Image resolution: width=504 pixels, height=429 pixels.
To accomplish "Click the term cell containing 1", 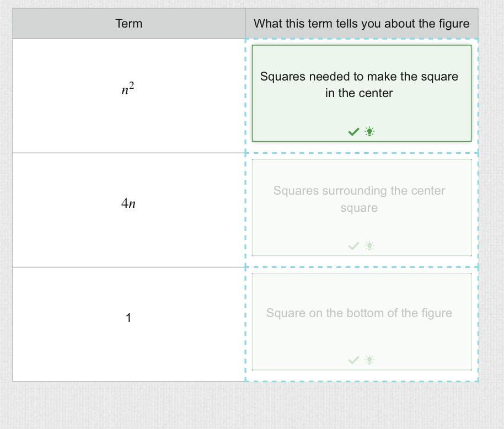I will coord(128,324).
